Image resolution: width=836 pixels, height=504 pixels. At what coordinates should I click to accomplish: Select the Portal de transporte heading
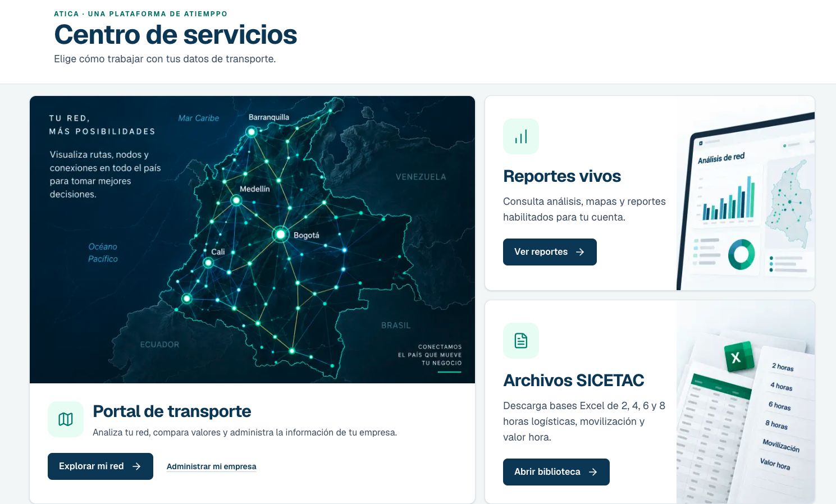tap(172, 411)
